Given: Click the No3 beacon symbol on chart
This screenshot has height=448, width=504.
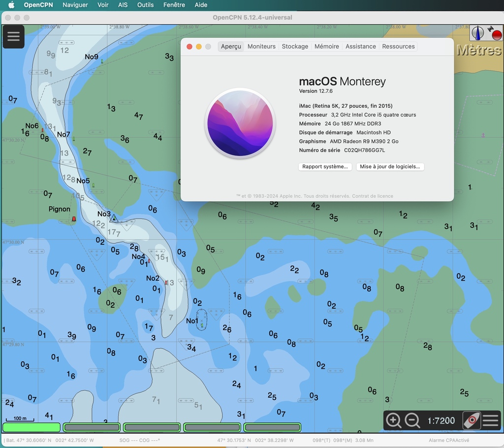Looking at the screenshot, I should coord(114,218).
